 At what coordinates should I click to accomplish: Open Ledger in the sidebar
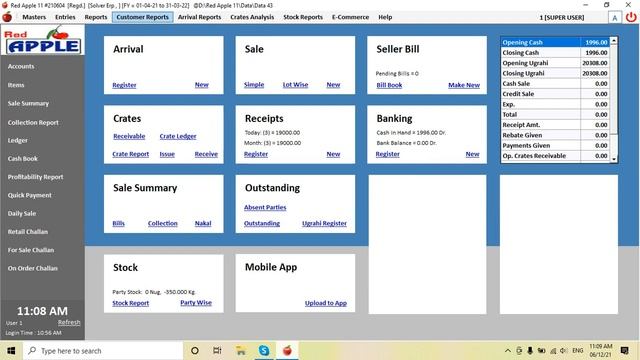[x=18, y=140]
